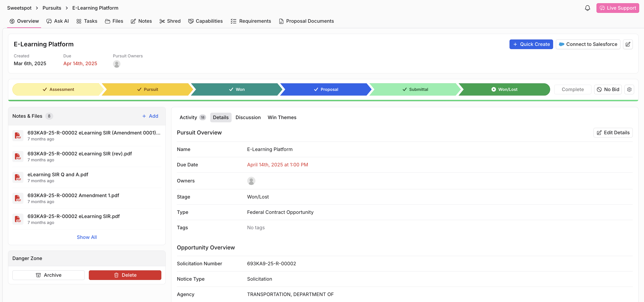Select the yellow Pursuit stage segment
The height and width of the screenshot is (302, 644).
coord(147,89)
